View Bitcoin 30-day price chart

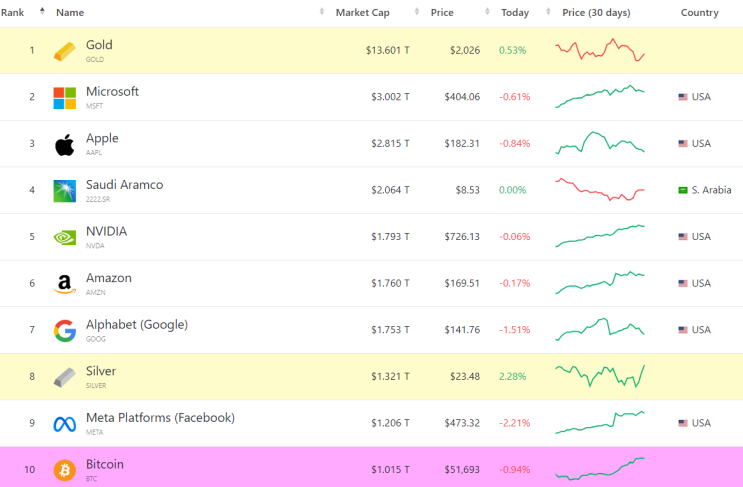tap(600, 468)
